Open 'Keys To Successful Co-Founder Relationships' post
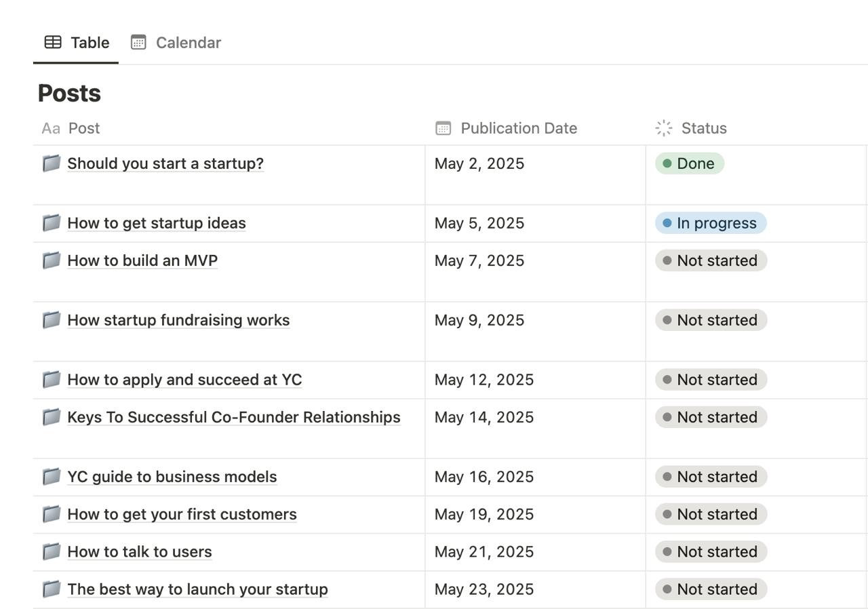868x609 pixels. click(x=233, y=417)
